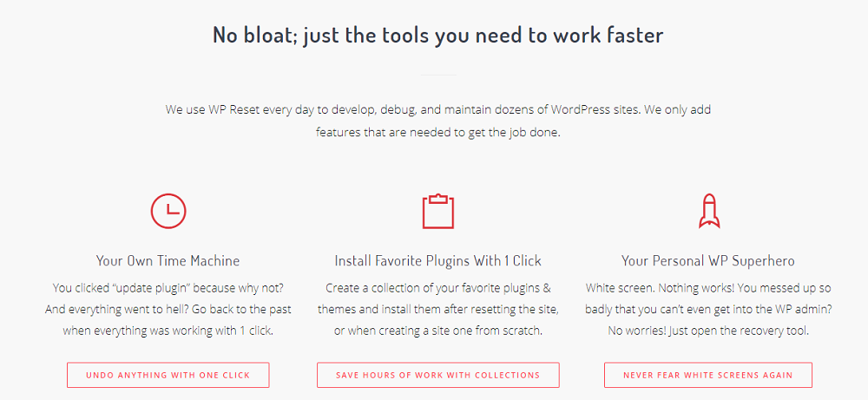Click the rocket superhero icon
This screenshot has height=400, width=868.
pos(708,211)
